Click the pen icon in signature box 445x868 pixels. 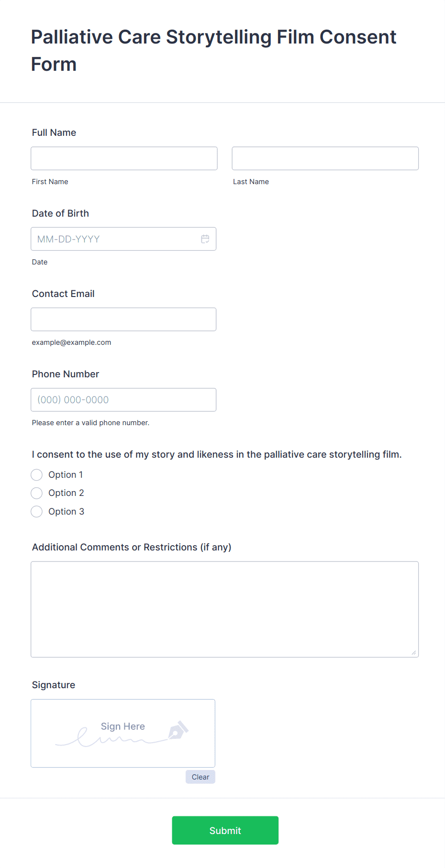coord(178,730)
